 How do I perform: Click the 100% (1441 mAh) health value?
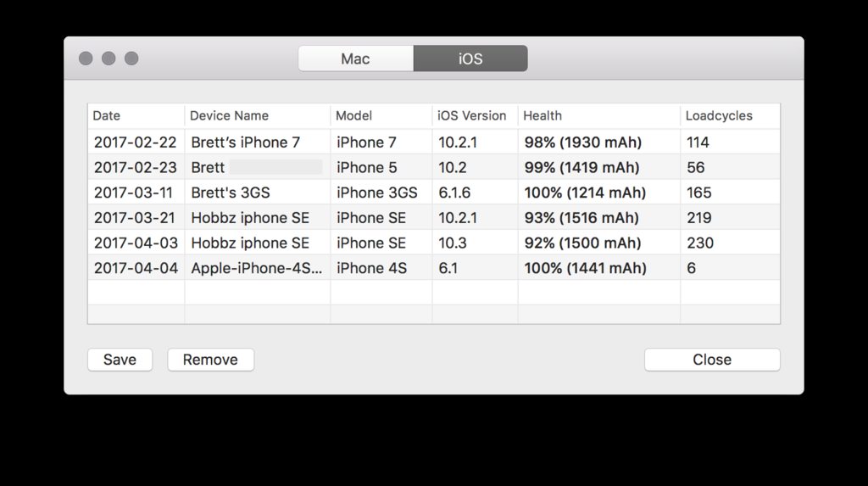tap(585, 268)
